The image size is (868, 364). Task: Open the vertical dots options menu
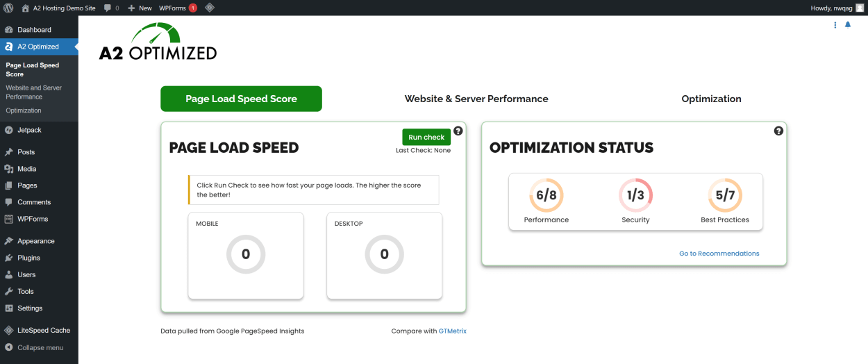pos(835,25)
